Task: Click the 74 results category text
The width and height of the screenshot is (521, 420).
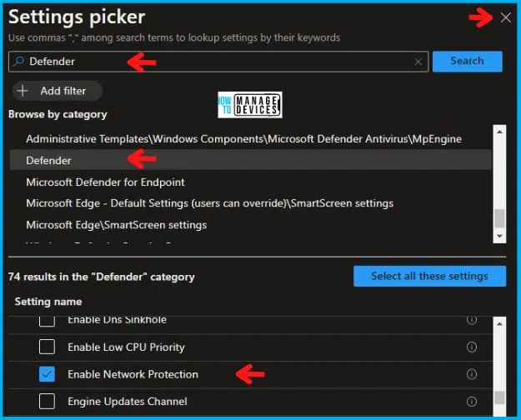Action: pyautogui.click(x=102, y=277)
